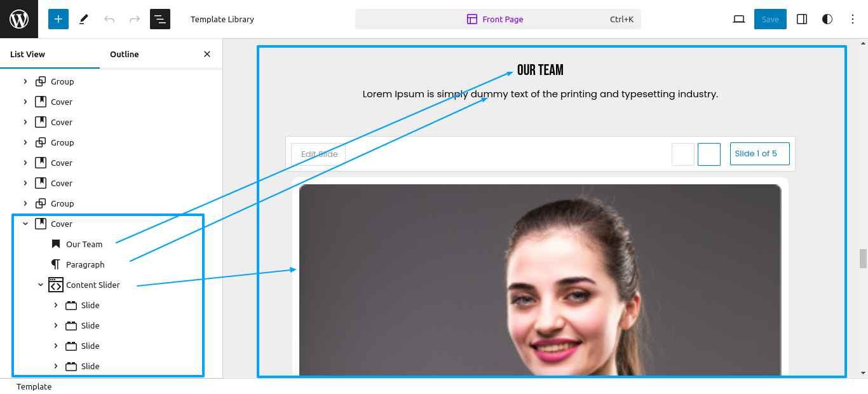Click the Edit Slide button

coord(319,154)
